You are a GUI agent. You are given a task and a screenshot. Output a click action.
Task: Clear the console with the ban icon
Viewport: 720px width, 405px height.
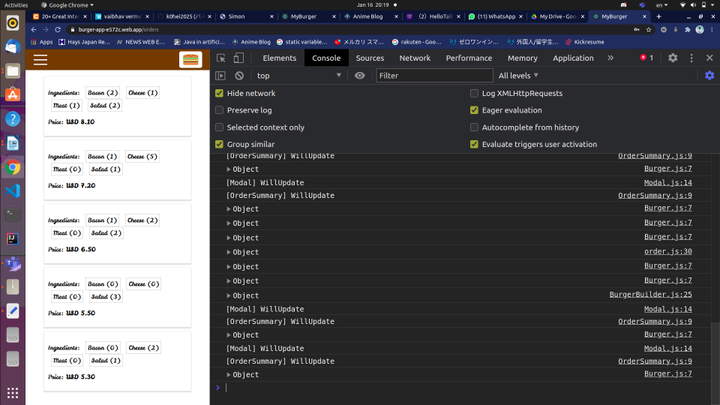coord(239,76)
